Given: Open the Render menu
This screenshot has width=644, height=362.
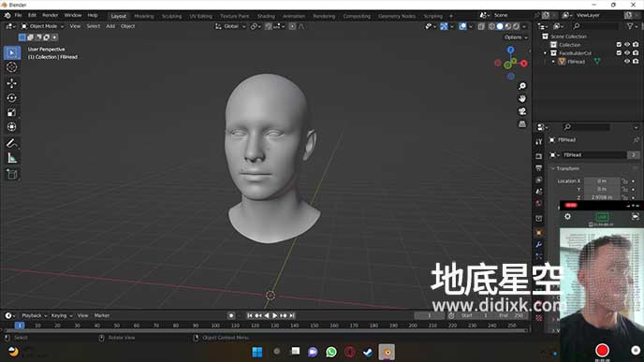Looking at the screenshot, I should [51, 16].
